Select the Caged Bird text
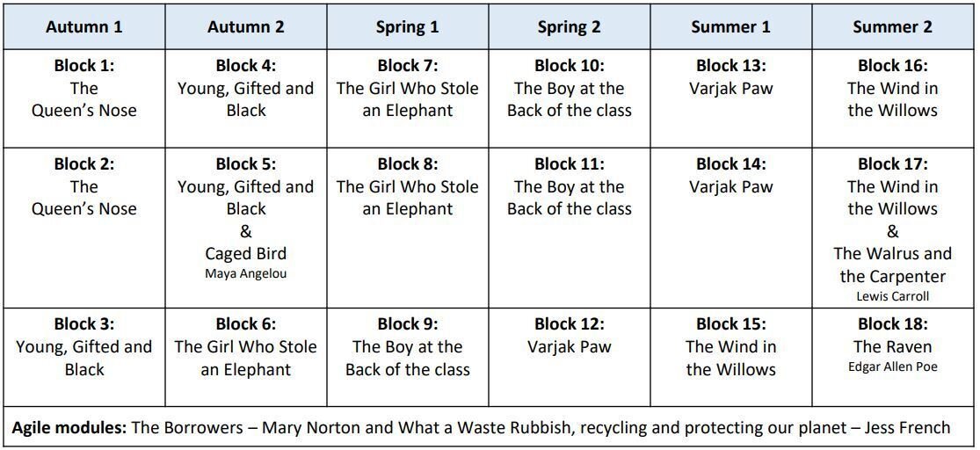 245,253
